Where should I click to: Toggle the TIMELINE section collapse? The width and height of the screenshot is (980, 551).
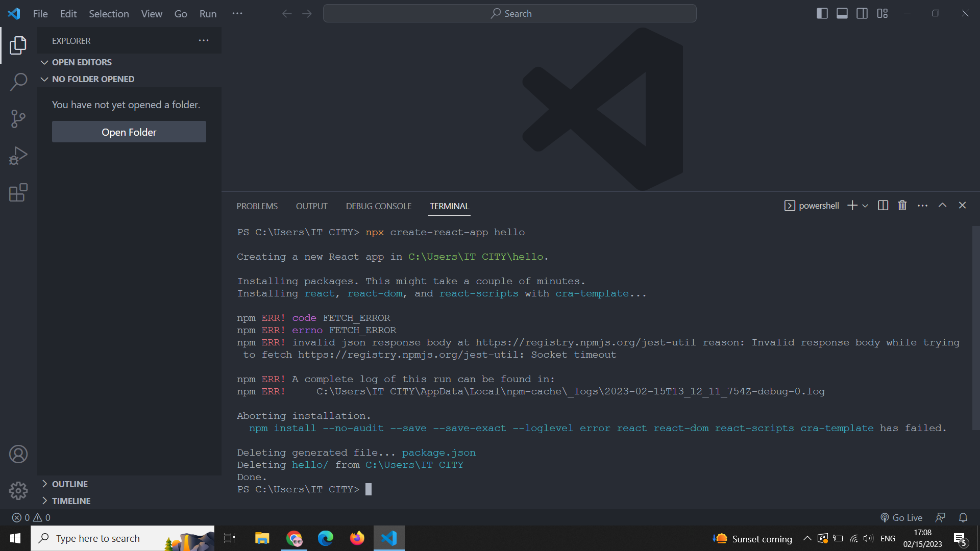tap(44, 501)
